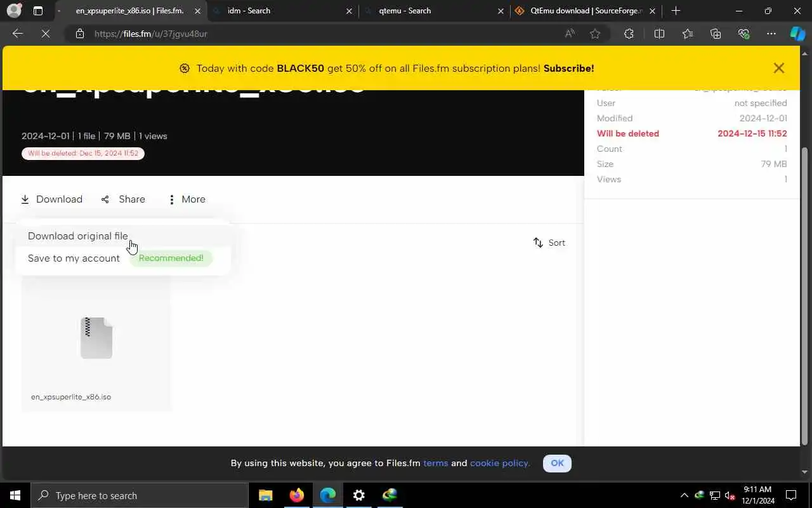This screenshot has width=812, height=508.
Task: Accept cookies with the OK button
Action: pyautogui.click(x=557, y=463)
